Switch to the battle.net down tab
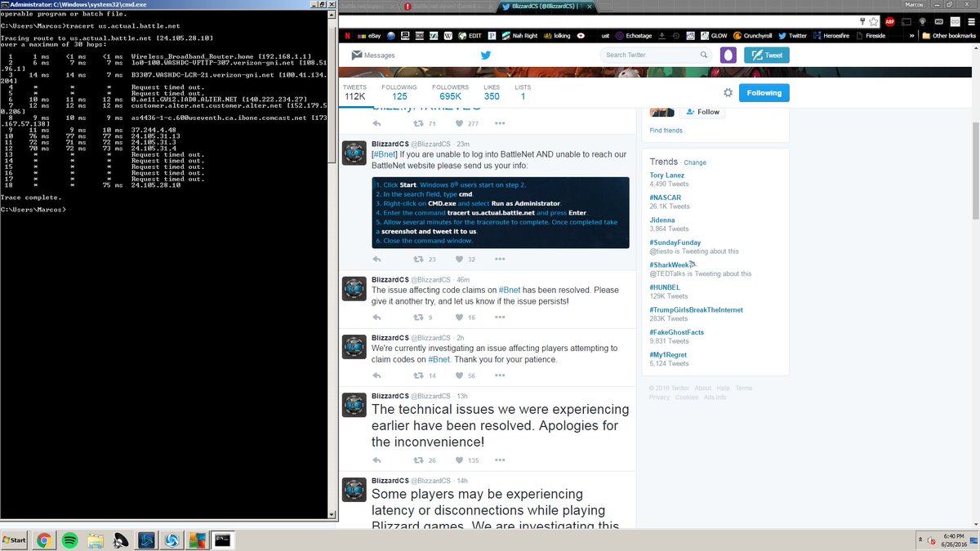 pos(448,6)
